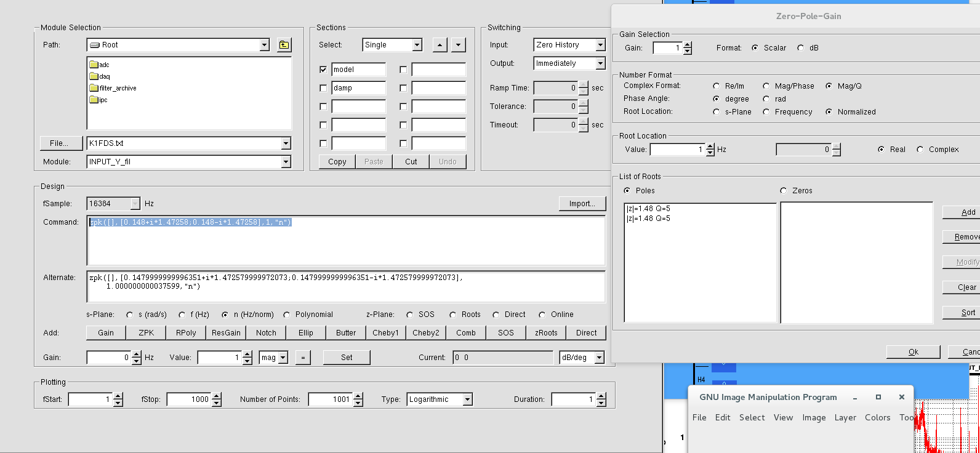Viewport: 980px width, 453px height.
Task: Open the K1FDS.txt file dropdown
Action: point(286,143)
